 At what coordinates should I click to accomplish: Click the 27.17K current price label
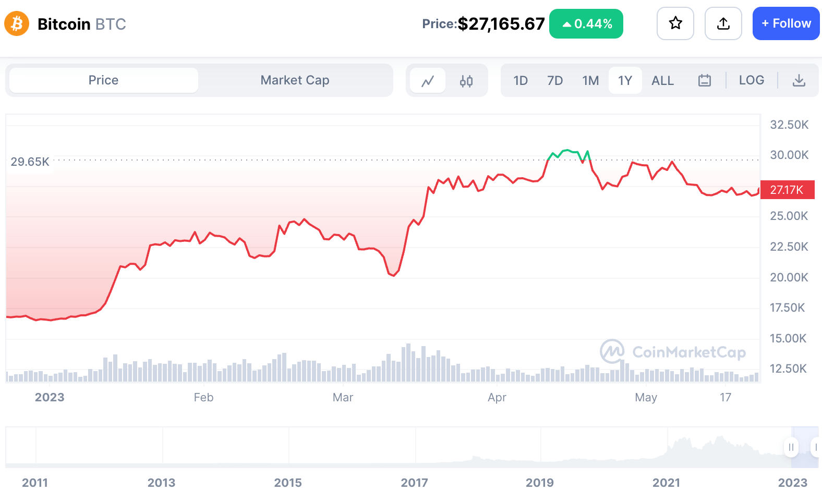pyautogui.click(x=787, y=190)
